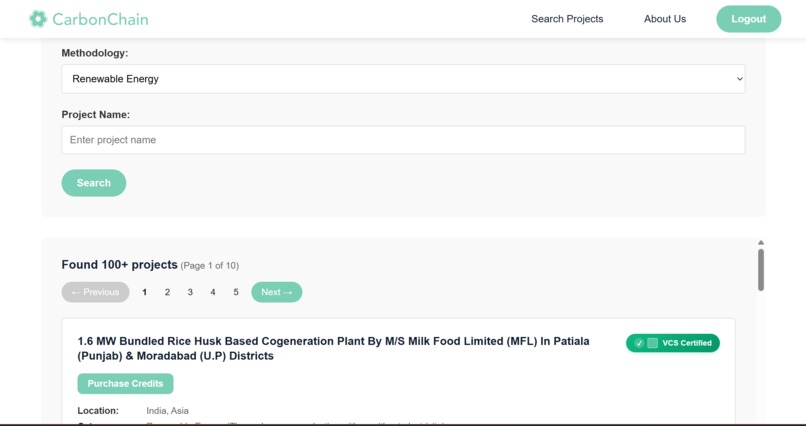Viewport: 806px width, 426px height.
Task: Jump to results page 2
Action: point(167,292)
